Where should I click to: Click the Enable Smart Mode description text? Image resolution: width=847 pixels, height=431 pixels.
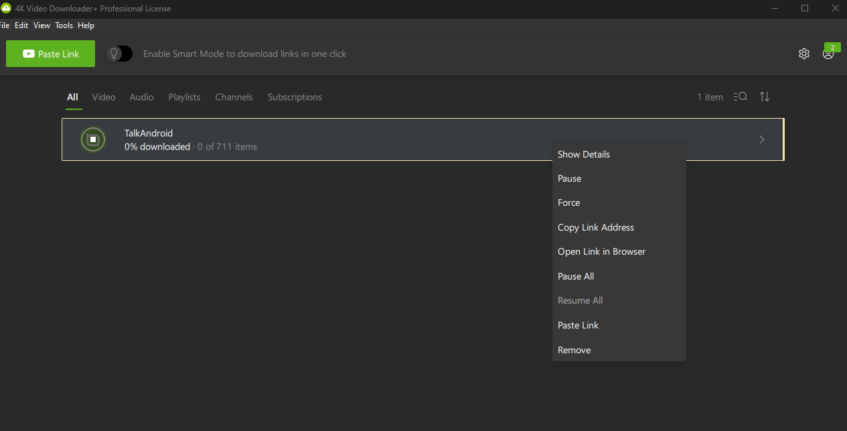tap(245, 53)
